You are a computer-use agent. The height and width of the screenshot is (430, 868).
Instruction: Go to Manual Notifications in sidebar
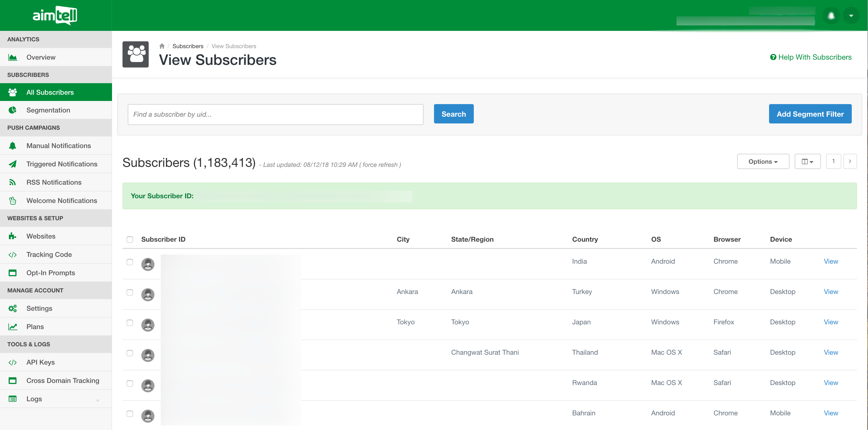[59, 146]
